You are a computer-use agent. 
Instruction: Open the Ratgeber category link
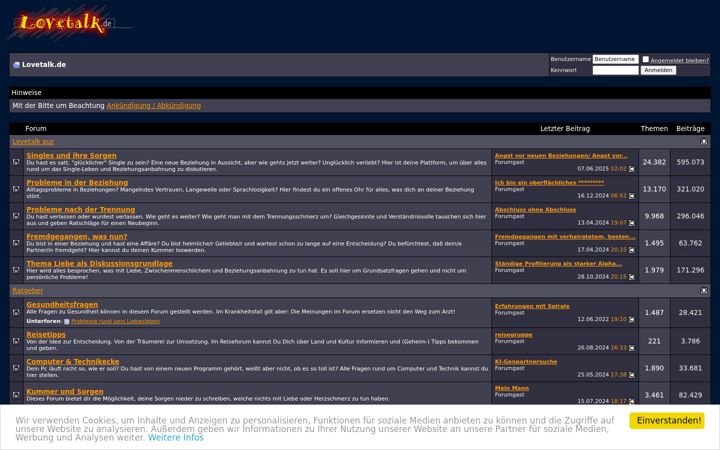point(28,291)
